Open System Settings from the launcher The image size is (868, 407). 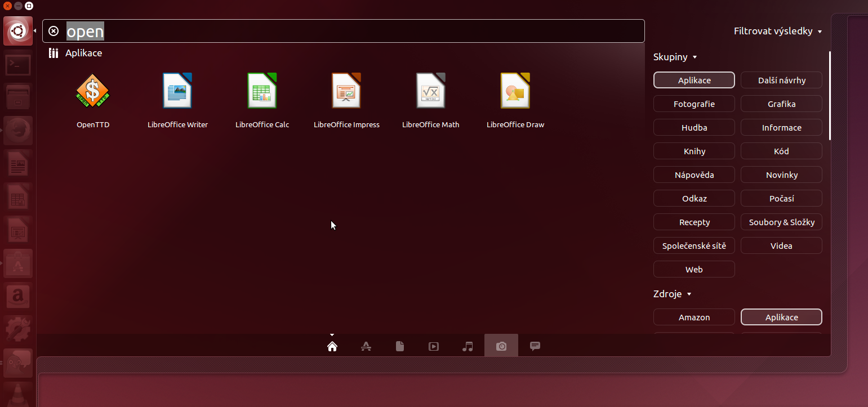[18, 330]
